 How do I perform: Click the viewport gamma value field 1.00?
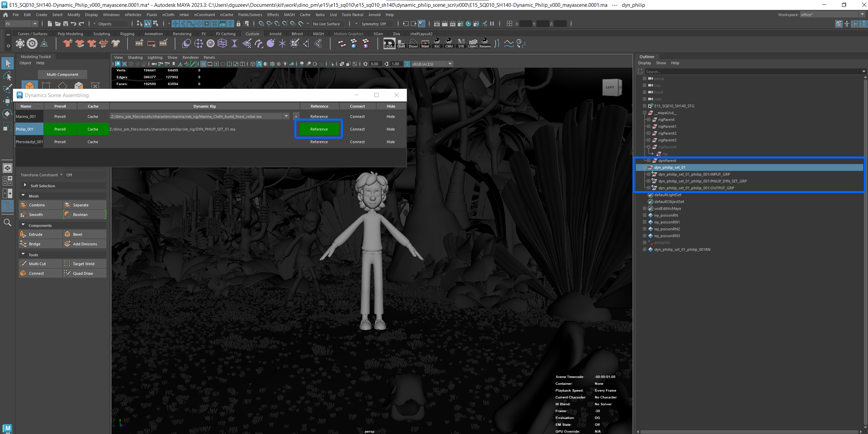[x=396, y=64]
